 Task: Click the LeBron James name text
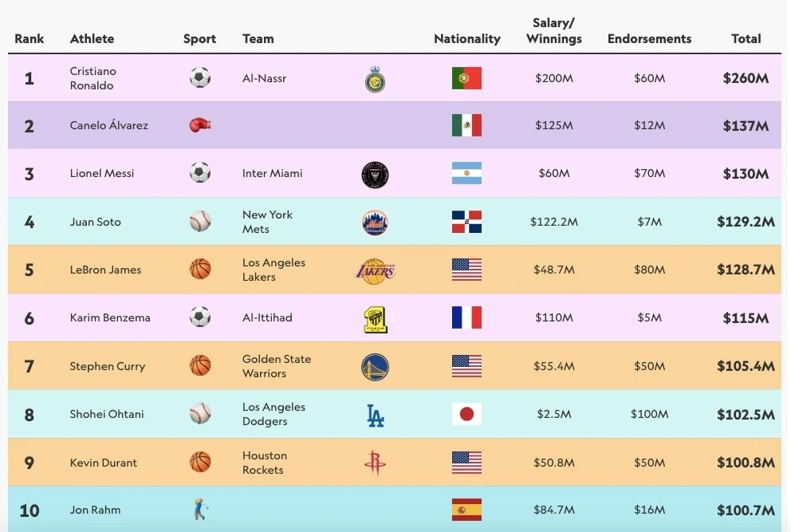[105, 270]
